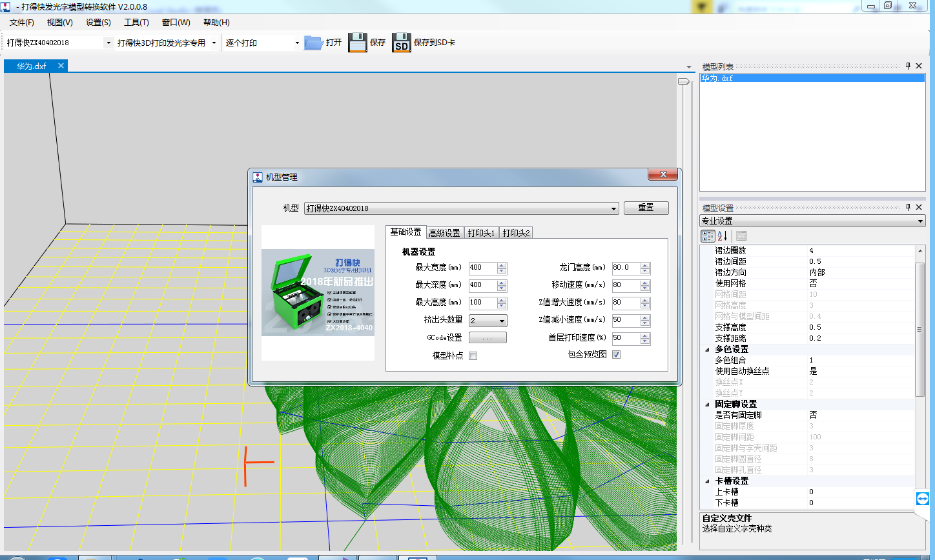Image resolution: width=935 pixels, height=560 pixels.
Task: Switch to the 高级设置 tab
Action: tap(444, 233)
